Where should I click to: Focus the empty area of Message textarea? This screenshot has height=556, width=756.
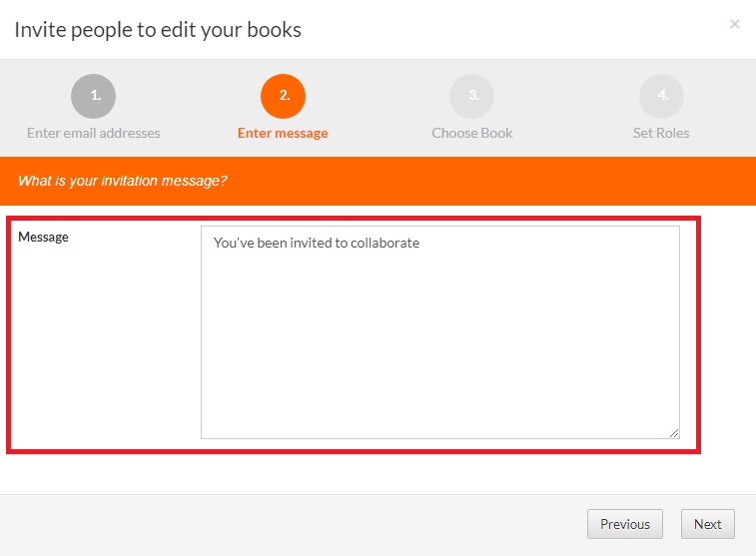pos(439,349)
